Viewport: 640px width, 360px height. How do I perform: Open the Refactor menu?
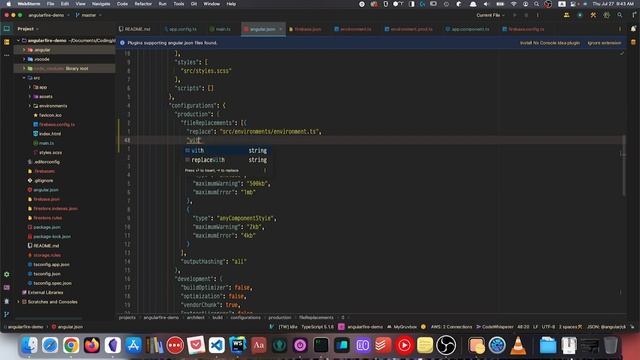click(143, 4)
